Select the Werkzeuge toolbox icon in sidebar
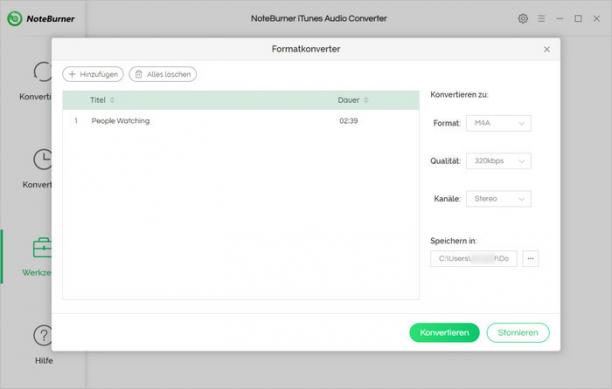Image resolution: width=612 pixels, height=389 pixels. [x=42, y=248]
